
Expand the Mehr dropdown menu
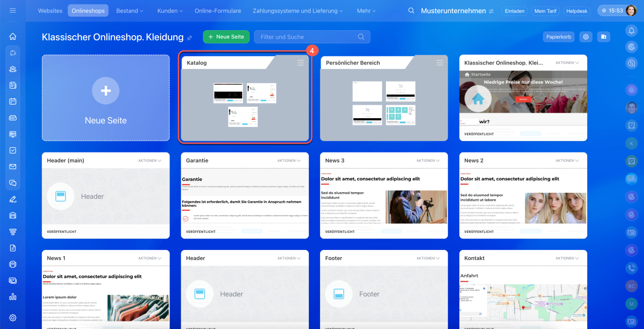pyautogui.click(x=366, y=11)
